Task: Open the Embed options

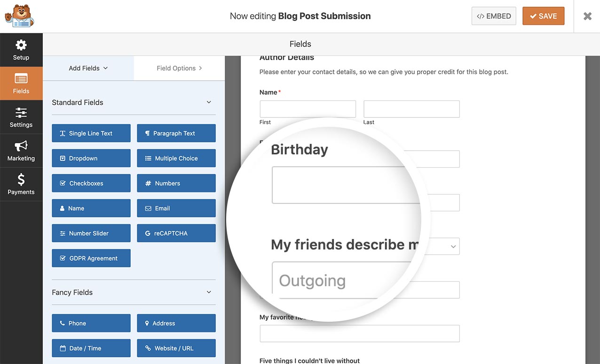Action: pos(494,15)
